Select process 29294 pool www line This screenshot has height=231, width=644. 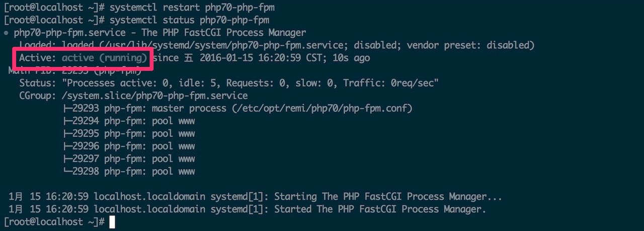[x=129, y=121]
